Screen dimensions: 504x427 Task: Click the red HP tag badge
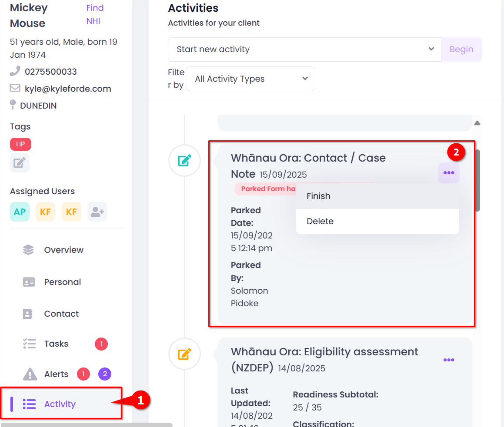[20, 144]
